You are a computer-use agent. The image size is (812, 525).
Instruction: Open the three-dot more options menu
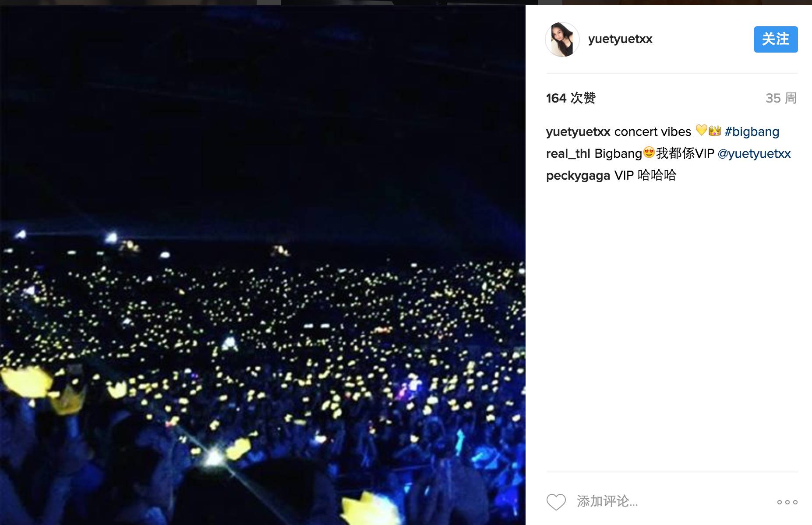click(x=787, y=502)
